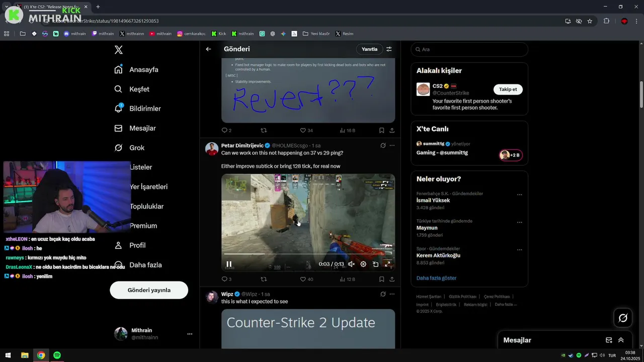Go back using the Gönderi arrow
644x362 pixels.
tap(208, 49)
